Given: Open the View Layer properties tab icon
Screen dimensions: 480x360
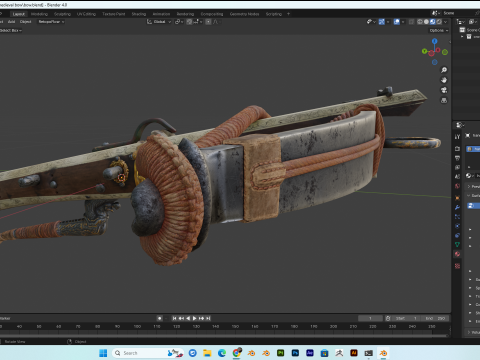Looking at the screenshot, I should point(457,167).
